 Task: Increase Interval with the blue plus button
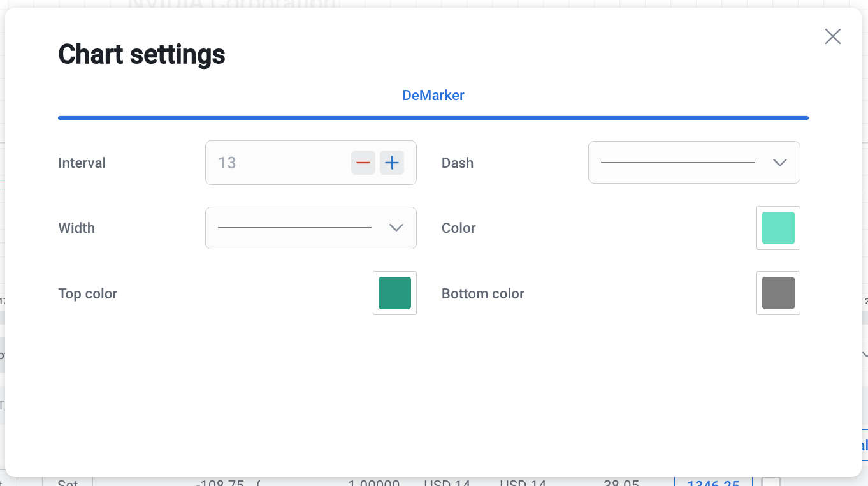click(x=392, y=163)
